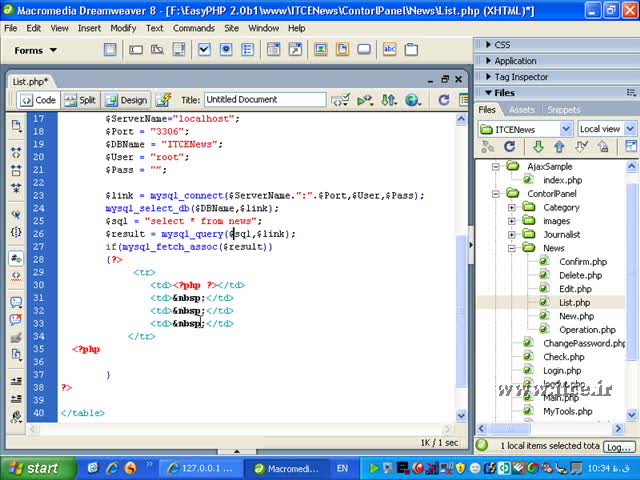This screenshot has height=480, width=640.
Task: Click the Expand/Collapse Files panel icon
Action: pos(630,147)
